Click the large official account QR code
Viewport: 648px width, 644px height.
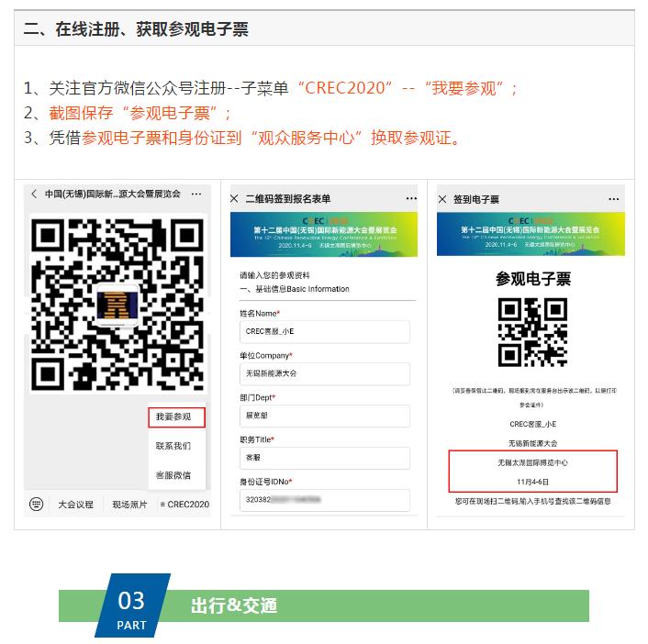pos(117,304)
